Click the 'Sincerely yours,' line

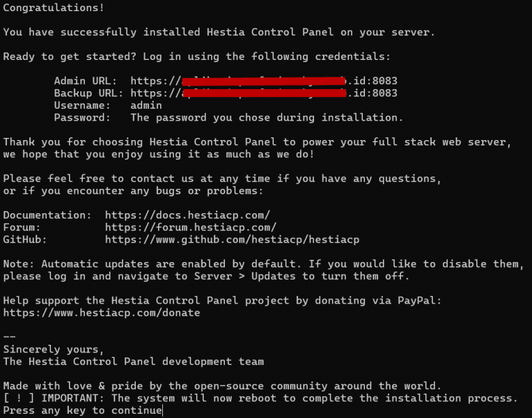[54, 350]
